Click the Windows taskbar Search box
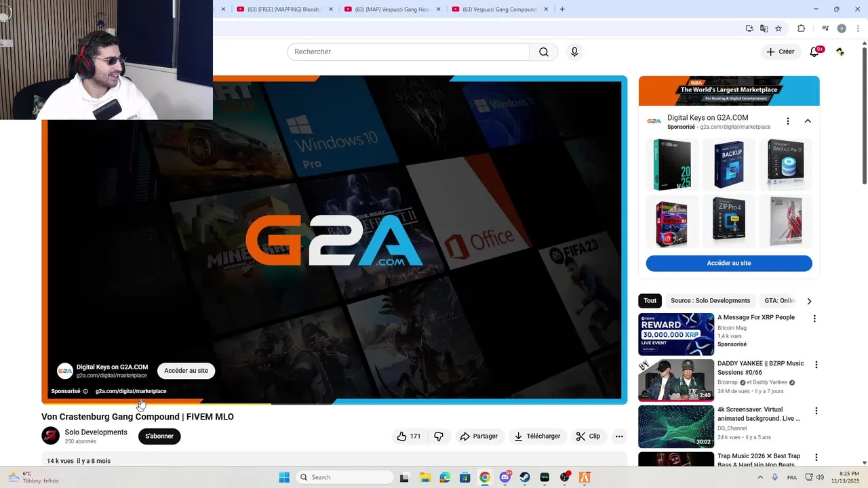The height and width of the screenshot is (488, 868). pyautogui.click(x=344, y=477)
